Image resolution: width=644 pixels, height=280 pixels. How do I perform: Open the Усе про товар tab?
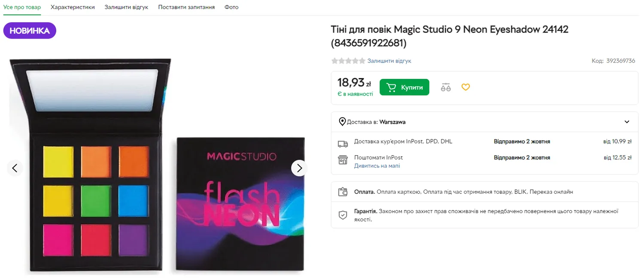point(22,7)
